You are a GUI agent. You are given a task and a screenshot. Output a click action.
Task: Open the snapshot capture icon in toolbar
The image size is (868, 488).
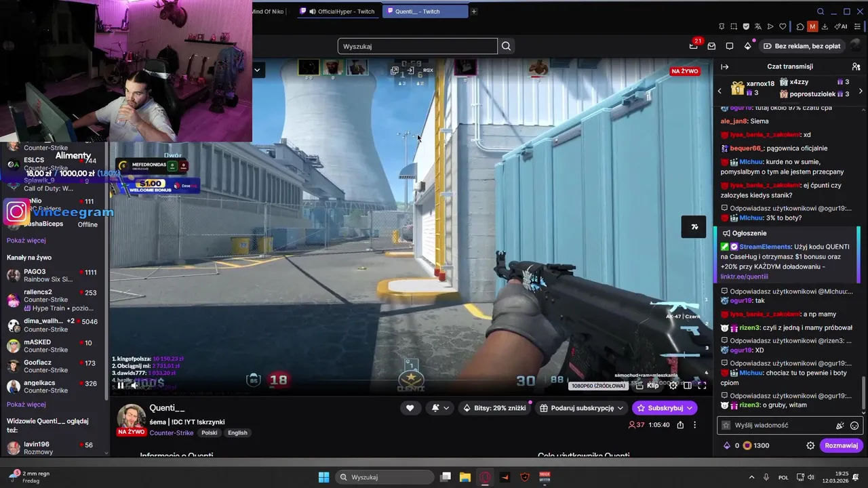pos(734,26)
